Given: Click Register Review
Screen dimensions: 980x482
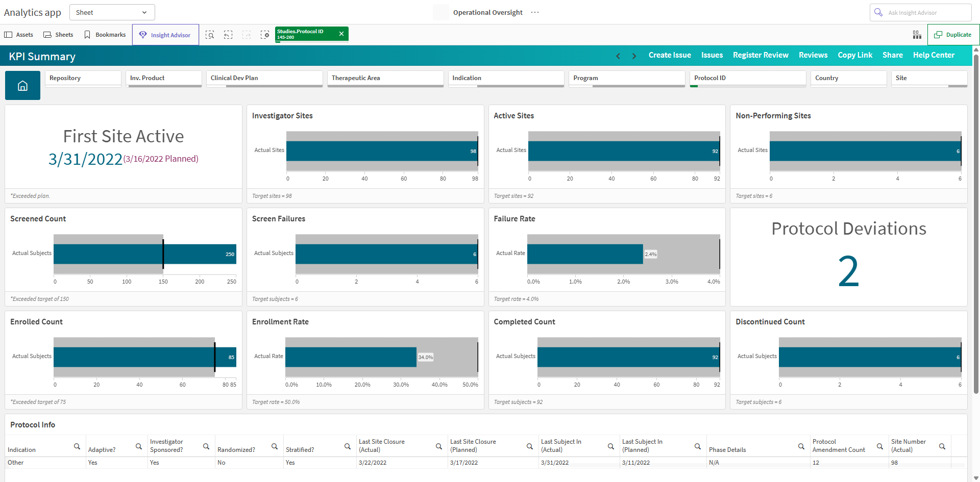Looking at the screenshot, I should (761, 55).
